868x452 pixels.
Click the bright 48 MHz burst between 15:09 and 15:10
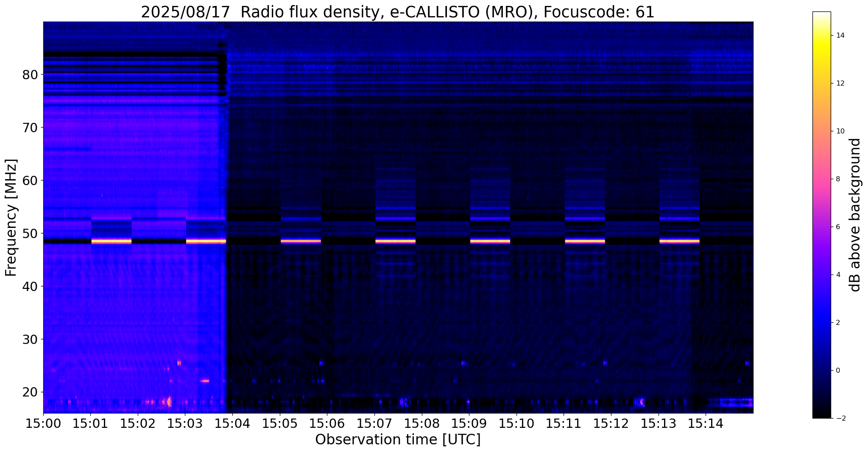[490, 241]
